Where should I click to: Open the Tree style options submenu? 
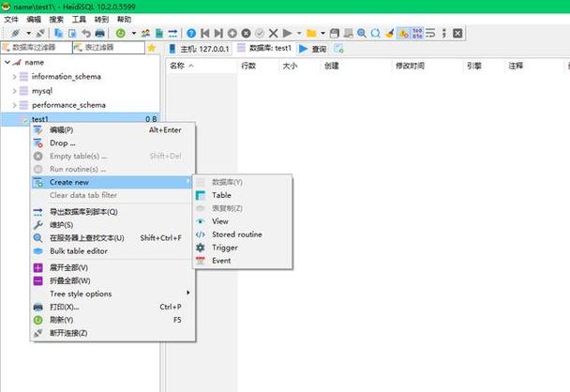[x=112, y=294]
